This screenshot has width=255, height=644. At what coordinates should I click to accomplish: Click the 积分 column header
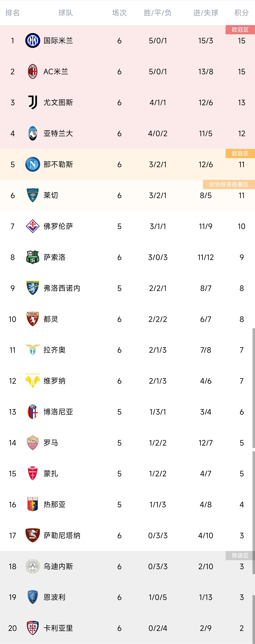[241, 13]
